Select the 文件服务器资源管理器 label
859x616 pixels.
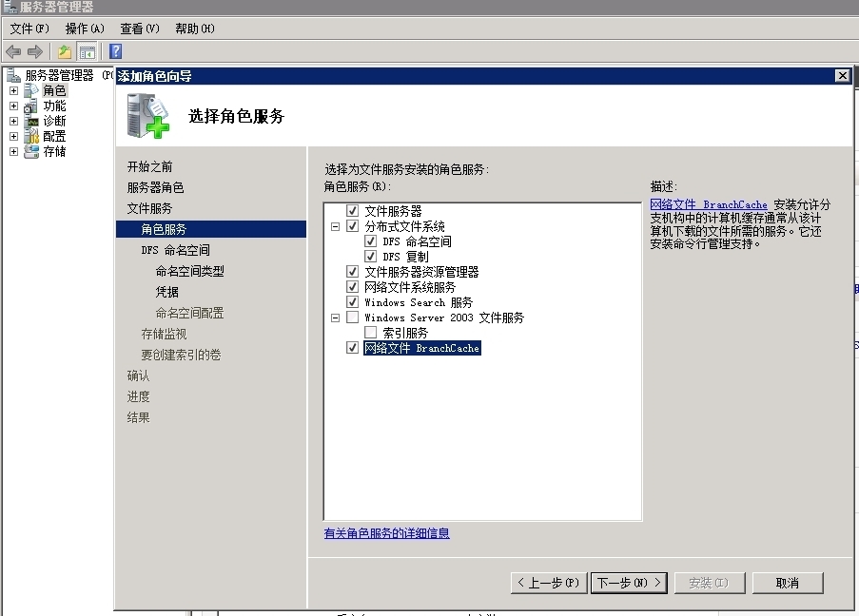click(421, 272)
